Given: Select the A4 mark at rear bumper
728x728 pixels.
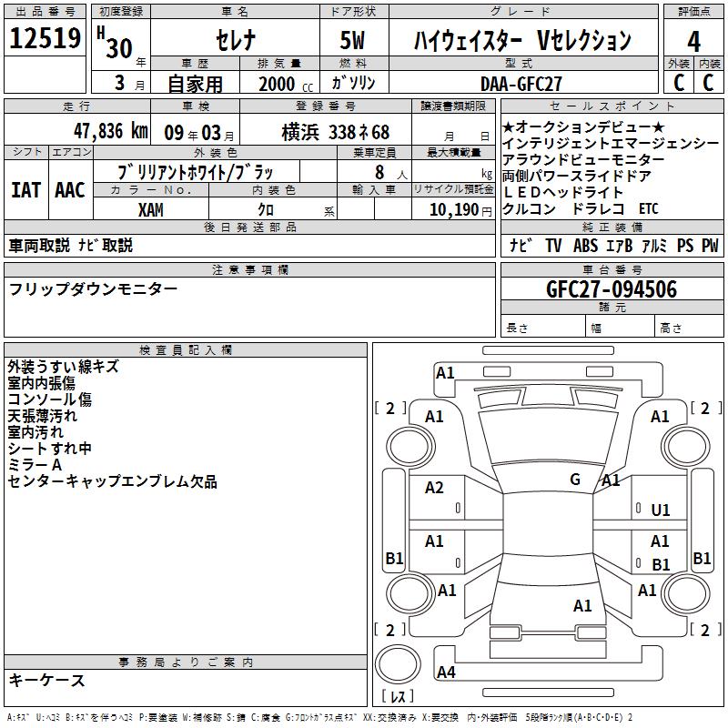Looking at the screenshot, I should (446, 672).
